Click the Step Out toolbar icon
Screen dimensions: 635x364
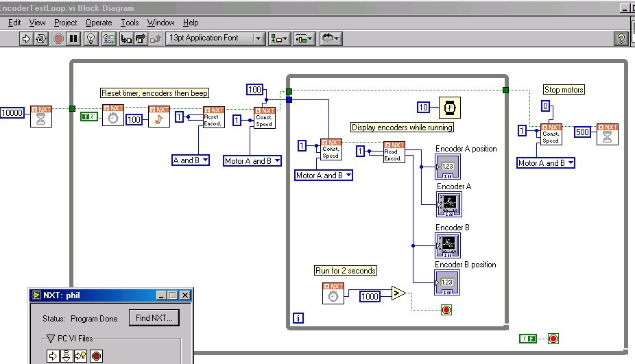156,39
